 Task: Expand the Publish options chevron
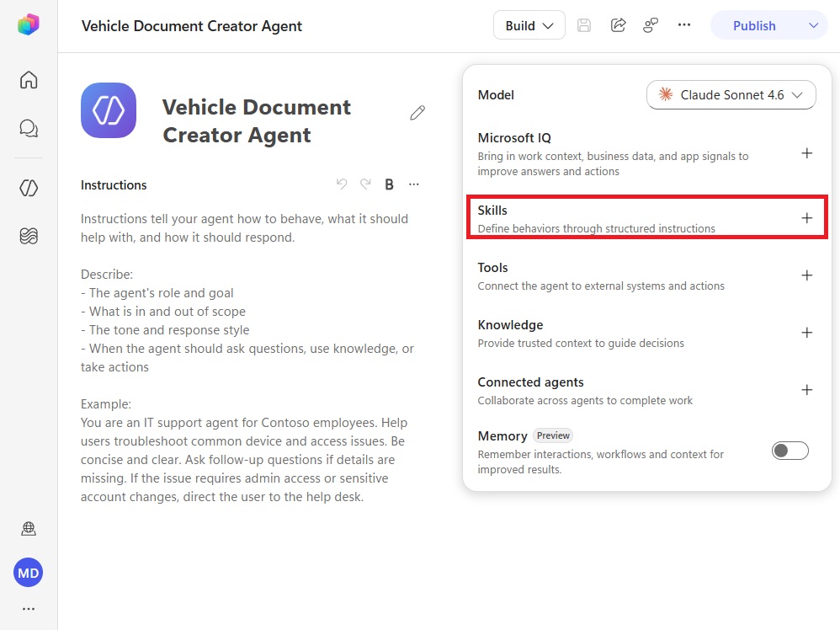(813, 25)
